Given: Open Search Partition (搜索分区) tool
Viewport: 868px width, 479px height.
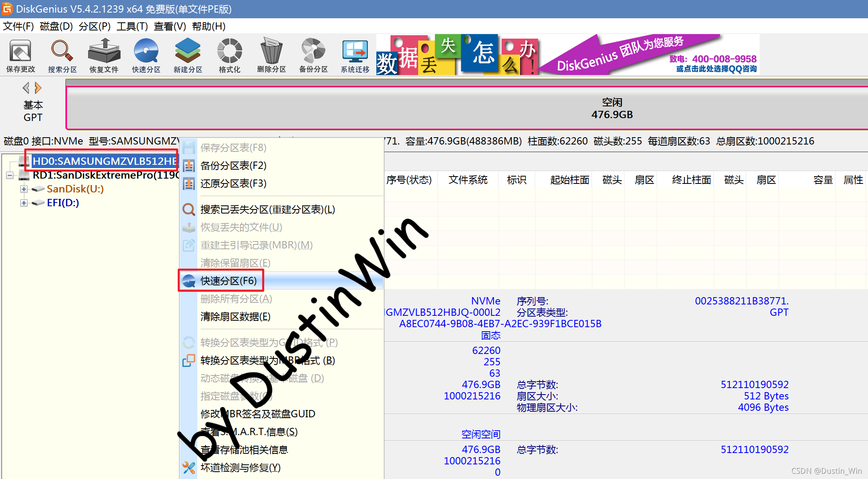Looking at the screenshot, I should point(62,56).
